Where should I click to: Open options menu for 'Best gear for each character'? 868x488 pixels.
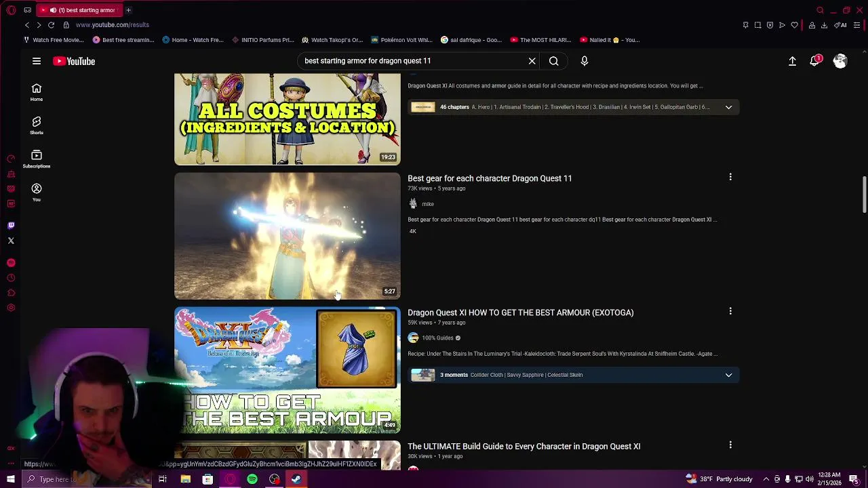(730, 177)
